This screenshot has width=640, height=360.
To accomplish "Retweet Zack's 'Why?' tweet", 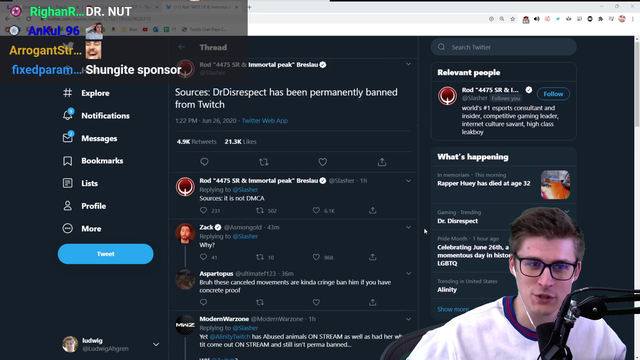I will pyautogui.click(x=260, y=257).
